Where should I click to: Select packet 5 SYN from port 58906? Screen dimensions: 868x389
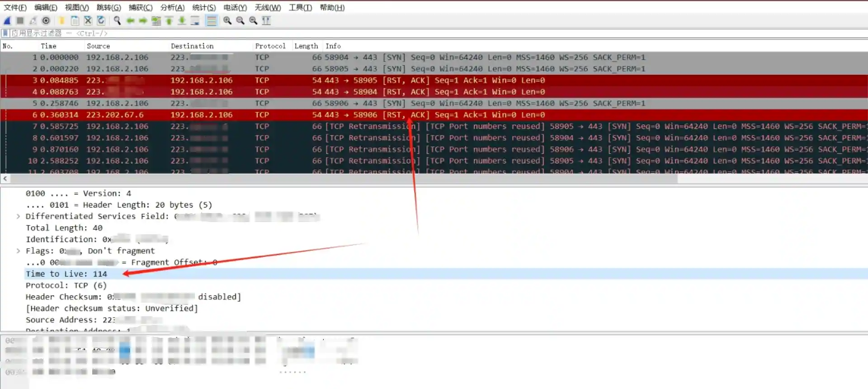434,103
